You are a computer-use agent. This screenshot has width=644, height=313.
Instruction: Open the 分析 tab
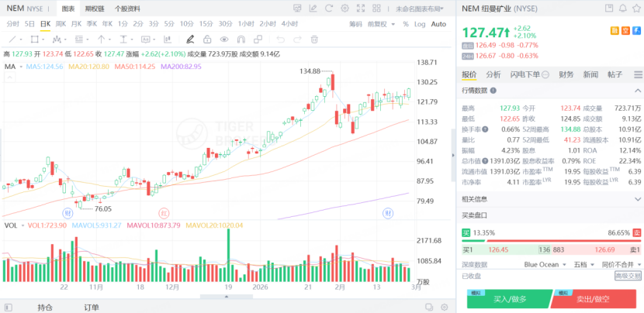tap(493, 74)
